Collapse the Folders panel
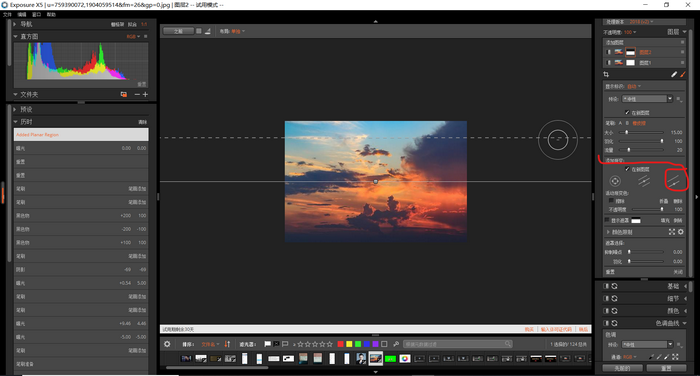 [15, 94]
